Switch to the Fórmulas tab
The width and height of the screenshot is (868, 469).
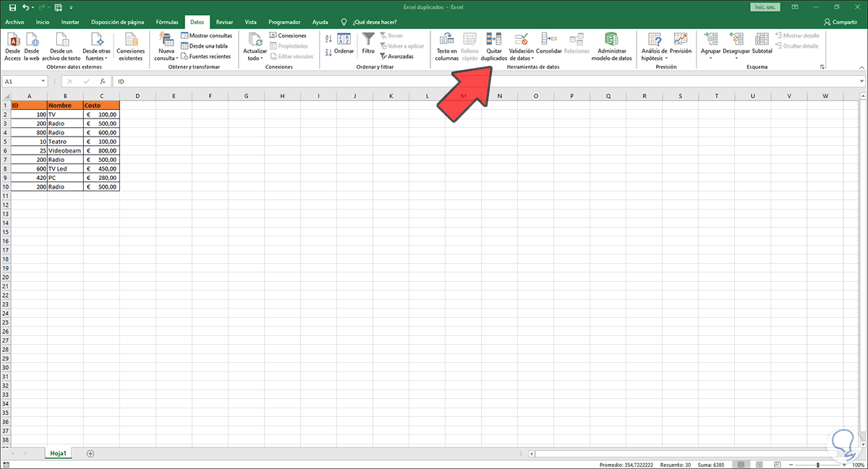pyautogui.click(x=167, y=22)
